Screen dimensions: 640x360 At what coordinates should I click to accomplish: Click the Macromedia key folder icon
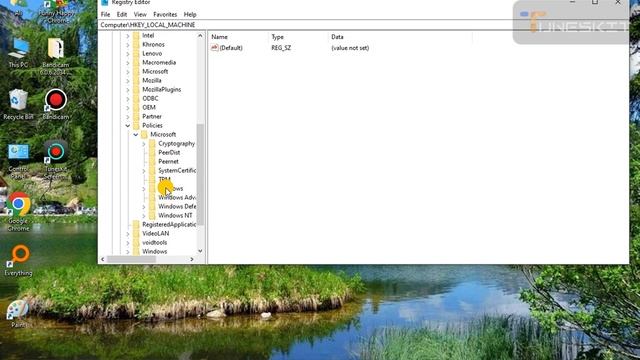(136, 62)
